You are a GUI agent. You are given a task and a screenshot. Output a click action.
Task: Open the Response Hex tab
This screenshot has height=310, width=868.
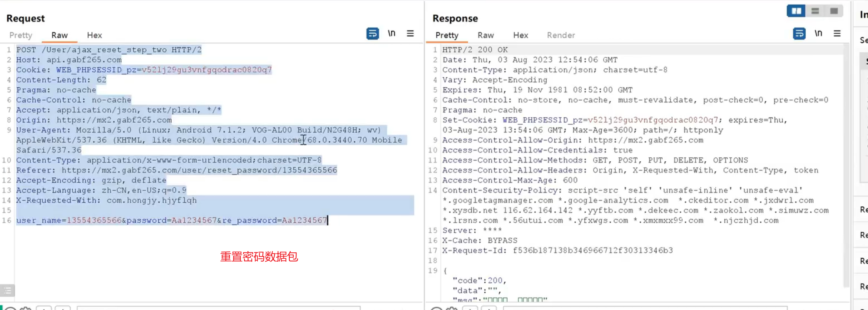click(x=520, y=35)
